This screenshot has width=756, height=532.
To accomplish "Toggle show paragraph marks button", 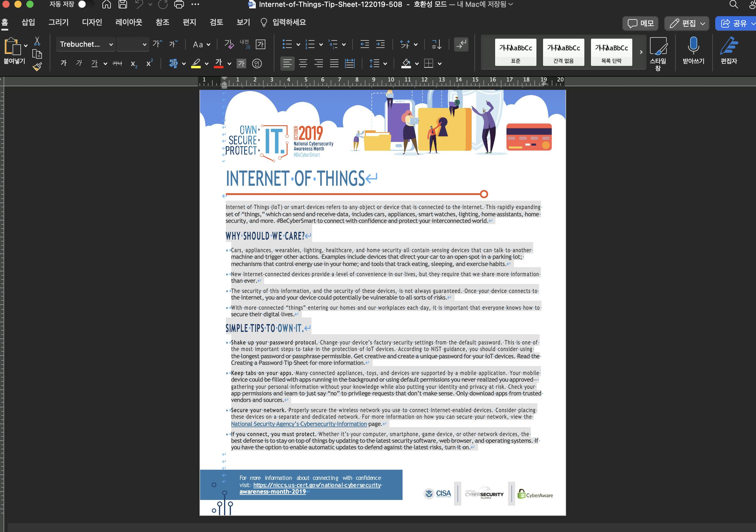I will [x=461, y=44].
